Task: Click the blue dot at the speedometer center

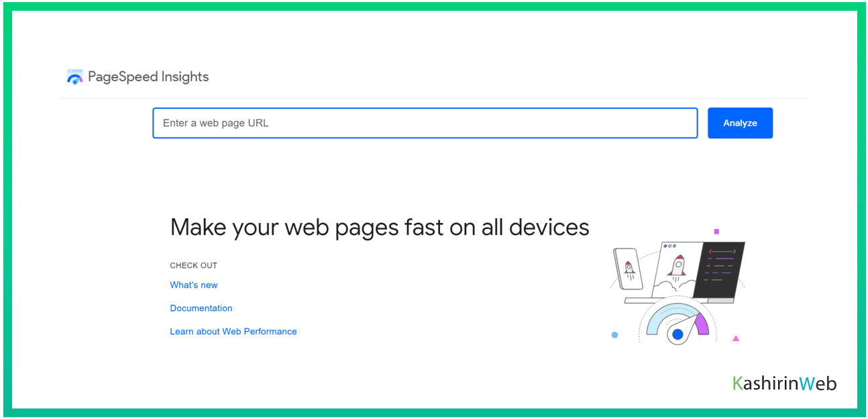Action: tap(677, 334)
